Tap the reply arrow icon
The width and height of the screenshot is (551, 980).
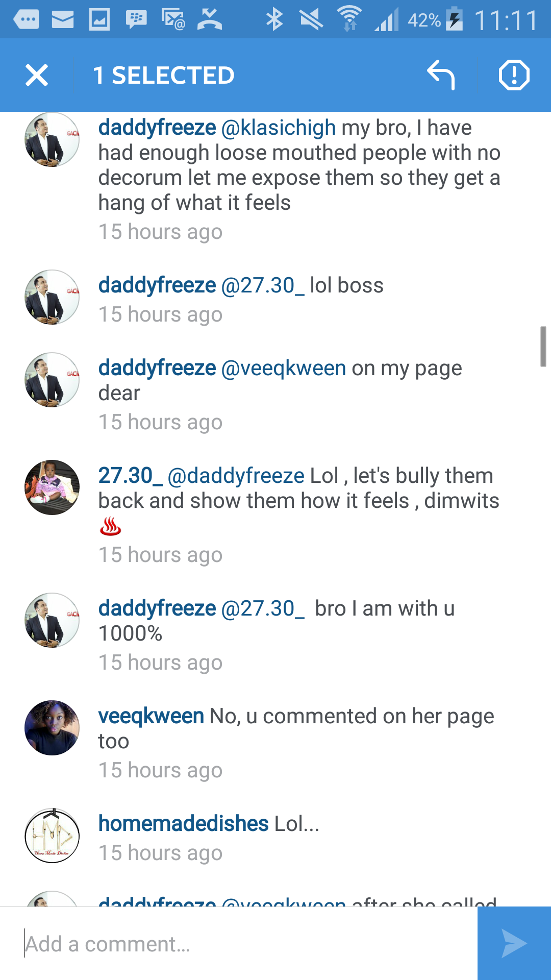pyautogui.click(x=441, y=75)
